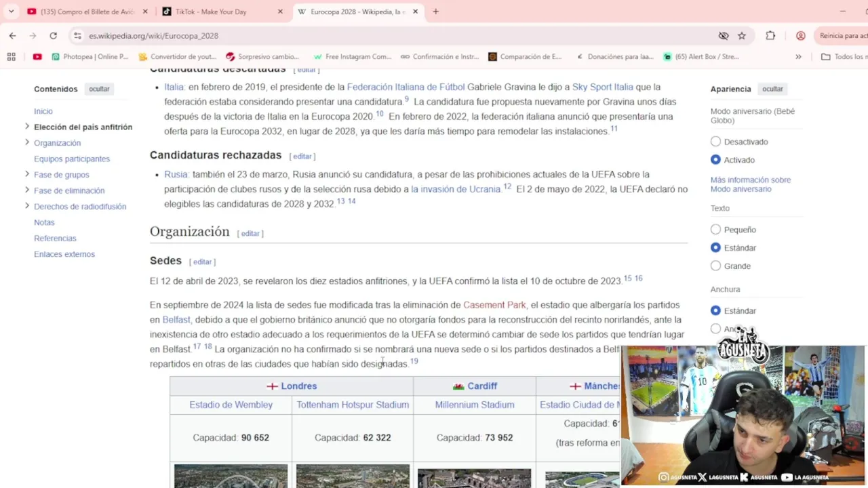868x488 pixels.
Task: Edit the Candidaturas rechazadas section
Action: [302, 156]
